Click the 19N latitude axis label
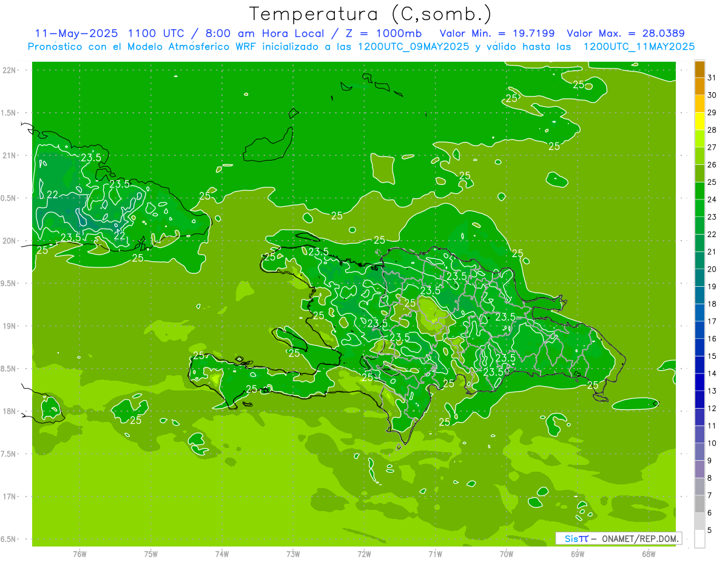This screenshot has width=728, height=562. coord(10,326)
